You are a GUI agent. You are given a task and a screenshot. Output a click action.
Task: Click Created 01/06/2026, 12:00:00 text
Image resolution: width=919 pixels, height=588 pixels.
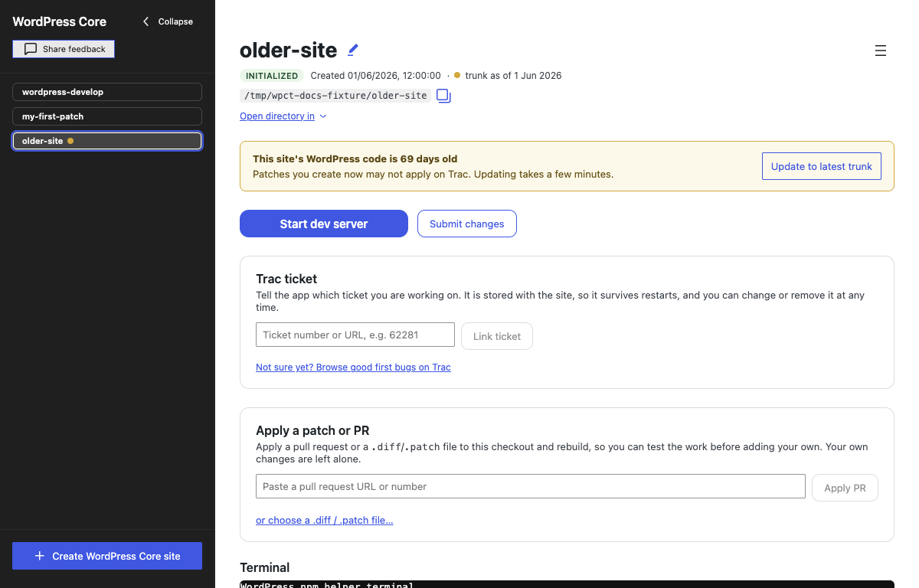pos(375,76)
